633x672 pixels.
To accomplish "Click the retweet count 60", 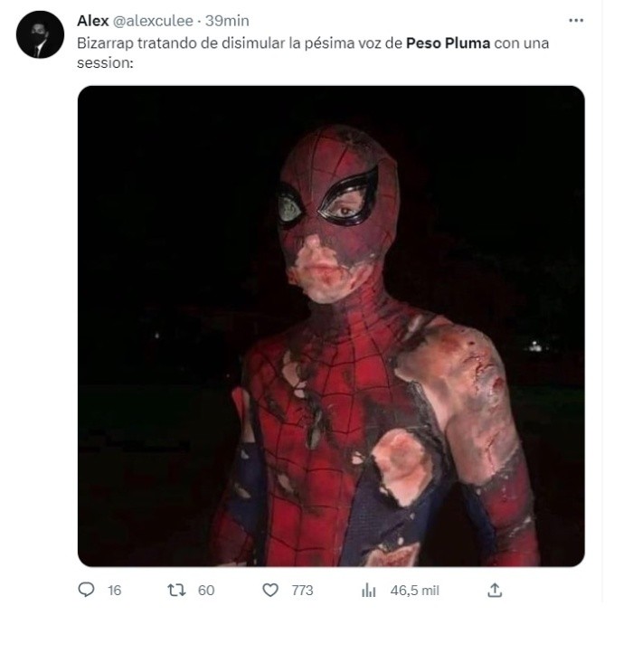I will pyautogui.click(x=206, y=590).
